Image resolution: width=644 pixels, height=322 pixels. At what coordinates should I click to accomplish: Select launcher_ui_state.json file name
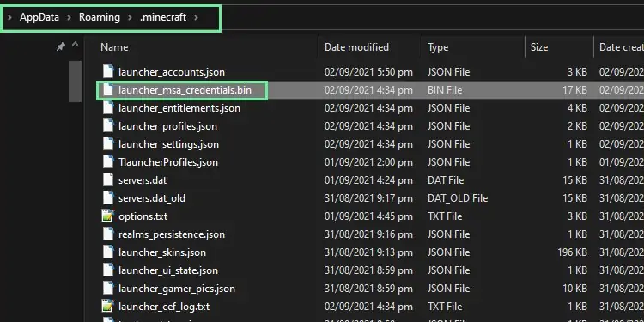(168, 270)
